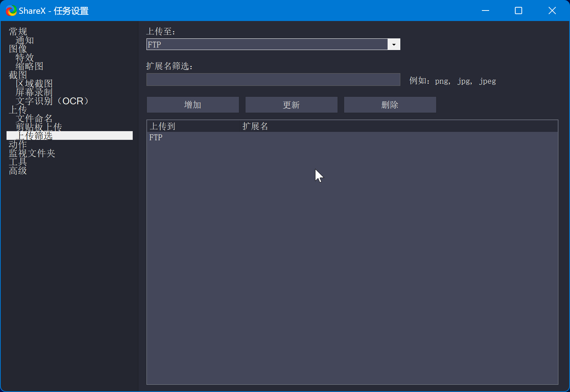Image resolution: width=570 pixels, height=392 pixels.
Task: Open the 常规 settings section
Action: 18,32
